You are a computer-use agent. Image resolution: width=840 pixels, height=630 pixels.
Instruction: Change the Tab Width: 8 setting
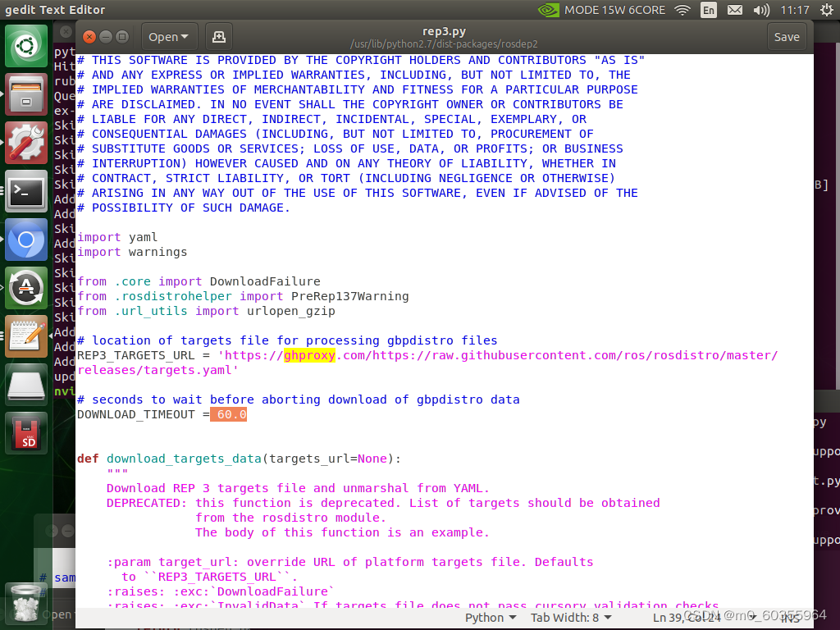(x=571, y=618)
